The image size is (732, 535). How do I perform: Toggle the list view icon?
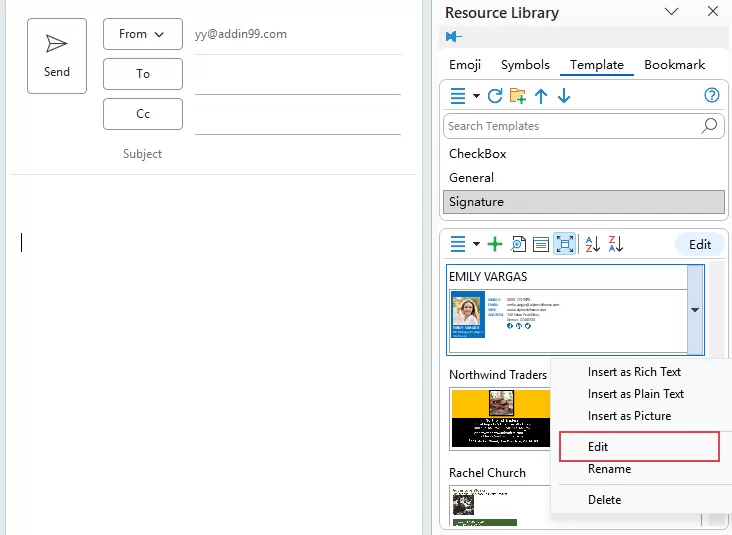coord(541,244)
